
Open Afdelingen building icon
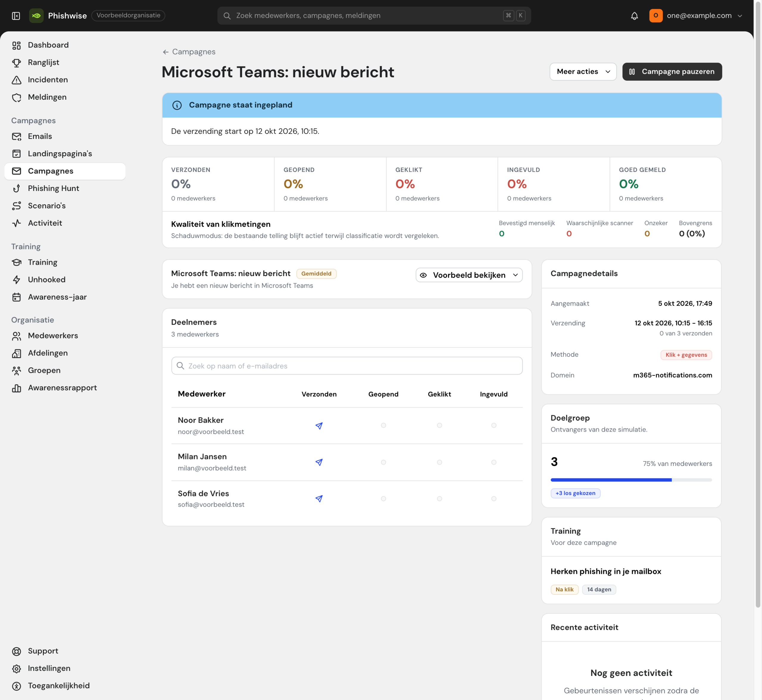tap(16, 353)
